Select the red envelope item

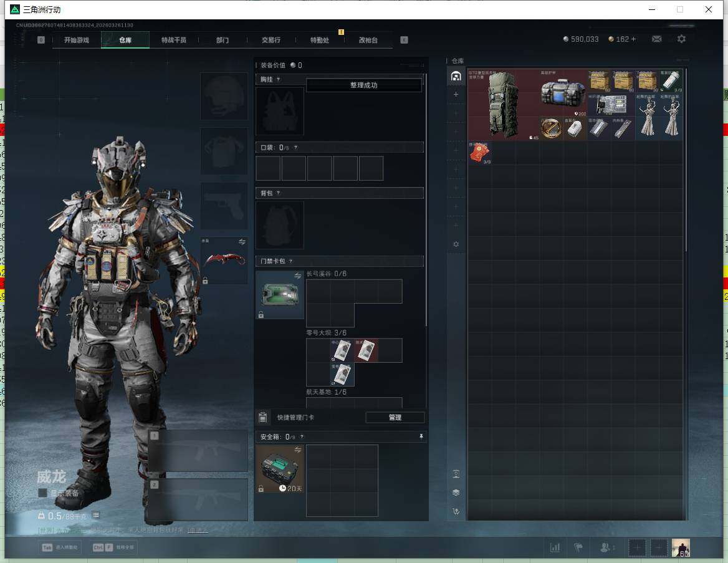click(x=479, y=152)
